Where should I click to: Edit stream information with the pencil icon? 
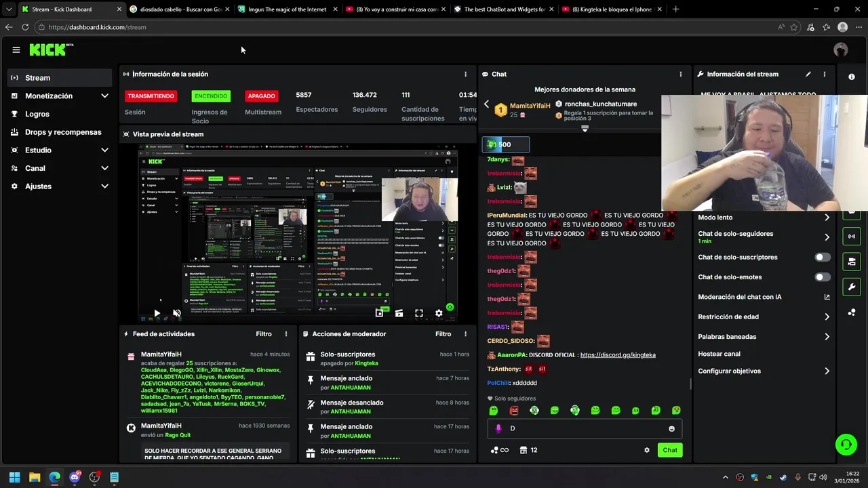tap(808, 74)
